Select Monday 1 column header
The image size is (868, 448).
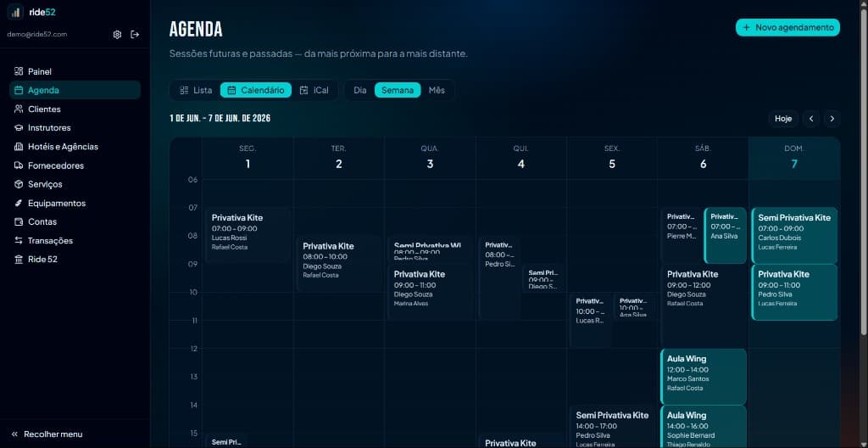tap(248, 158)
